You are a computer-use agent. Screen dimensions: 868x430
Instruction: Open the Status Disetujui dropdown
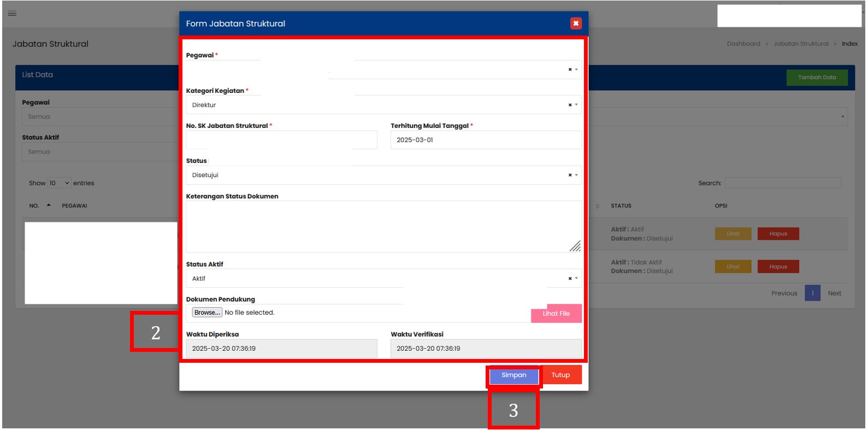coord(576,175)
